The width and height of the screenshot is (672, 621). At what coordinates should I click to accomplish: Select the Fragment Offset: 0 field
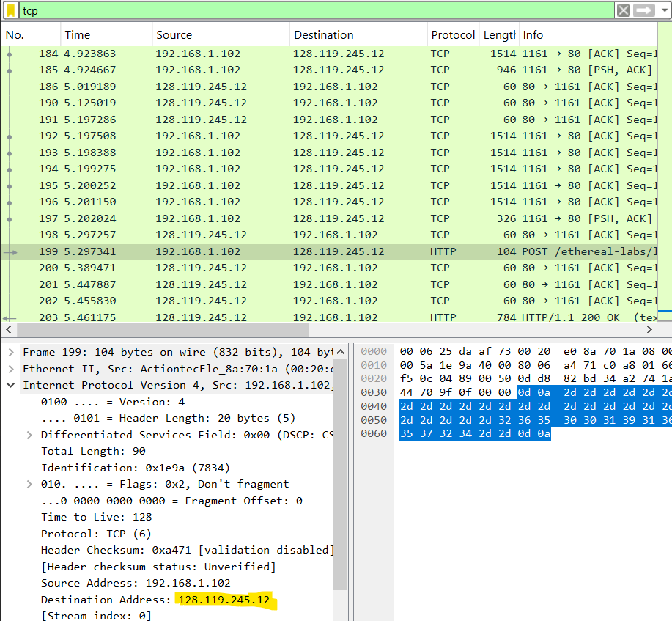(172, 501)
